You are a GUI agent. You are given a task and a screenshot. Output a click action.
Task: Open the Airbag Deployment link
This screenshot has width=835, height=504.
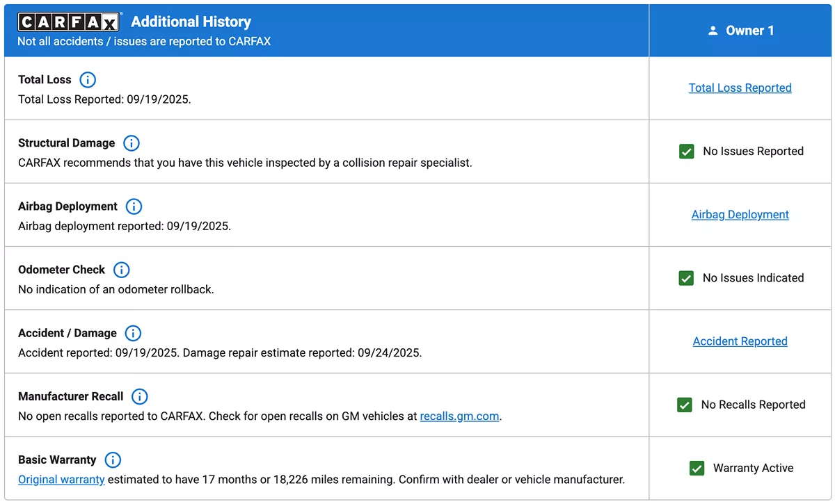point(740,214)
